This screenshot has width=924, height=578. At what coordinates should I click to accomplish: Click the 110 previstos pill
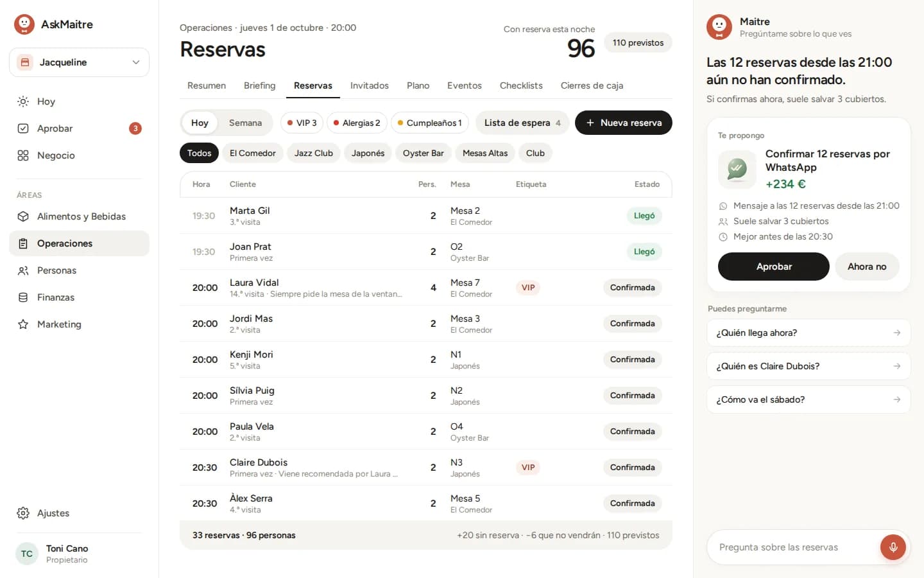(638, 42)
